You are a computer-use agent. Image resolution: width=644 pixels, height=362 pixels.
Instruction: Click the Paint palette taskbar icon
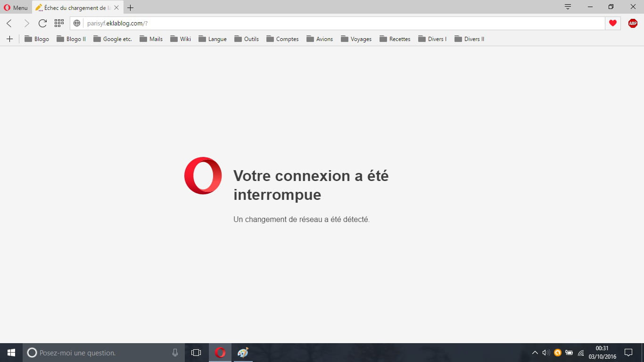click(x=243, y=353)
